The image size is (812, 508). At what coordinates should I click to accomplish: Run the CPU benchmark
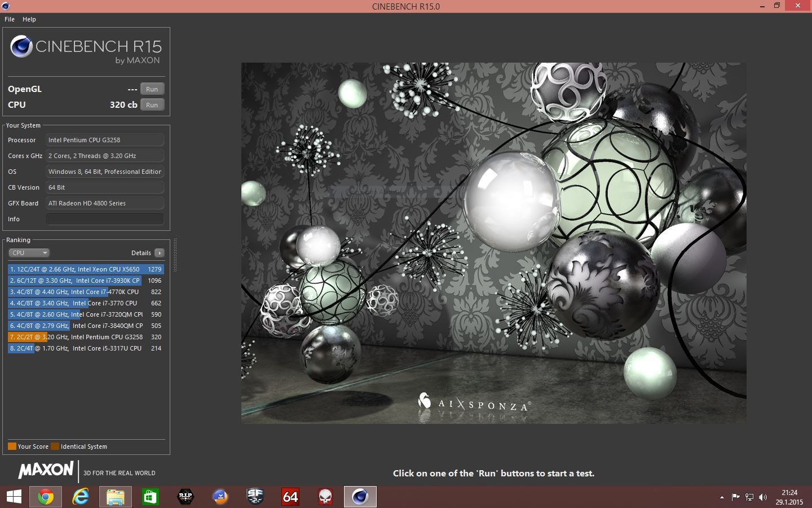(152, 105)
